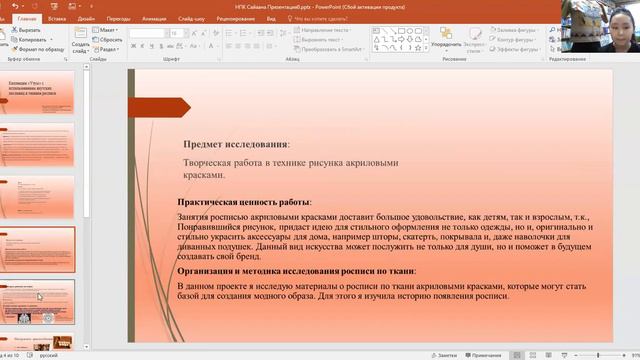The height and width of the screenshot is (360, 640).
Task: Click the Undo arrow in quick access toolbar
Action: pos(15,6)
